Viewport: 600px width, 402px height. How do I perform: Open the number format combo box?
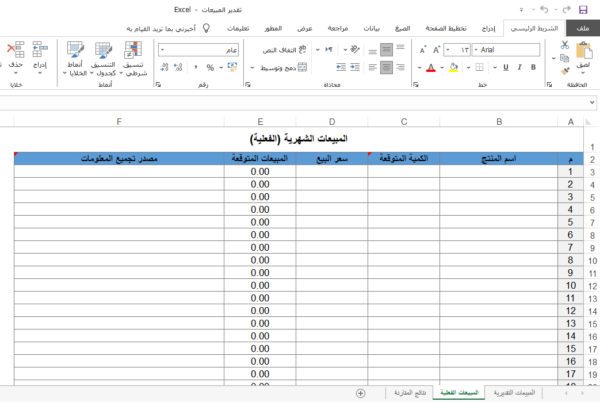[x=198, y=50]
